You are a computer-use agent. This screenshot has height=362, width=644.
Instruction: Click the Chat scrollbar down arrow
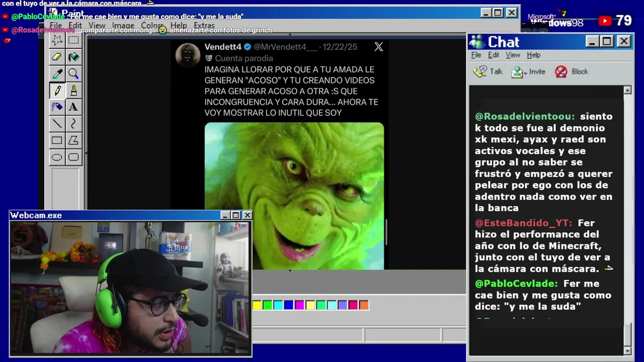[x=627, y=351]
